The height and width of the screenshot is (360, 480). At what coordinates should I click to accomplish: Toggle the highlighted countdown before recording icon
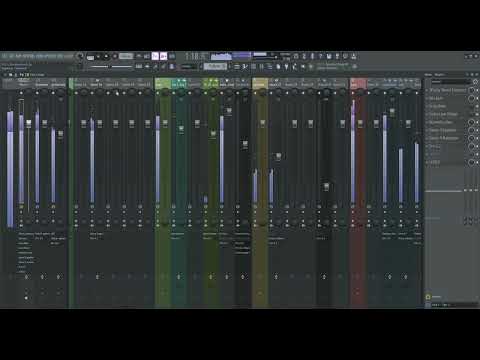coord(155,56)
